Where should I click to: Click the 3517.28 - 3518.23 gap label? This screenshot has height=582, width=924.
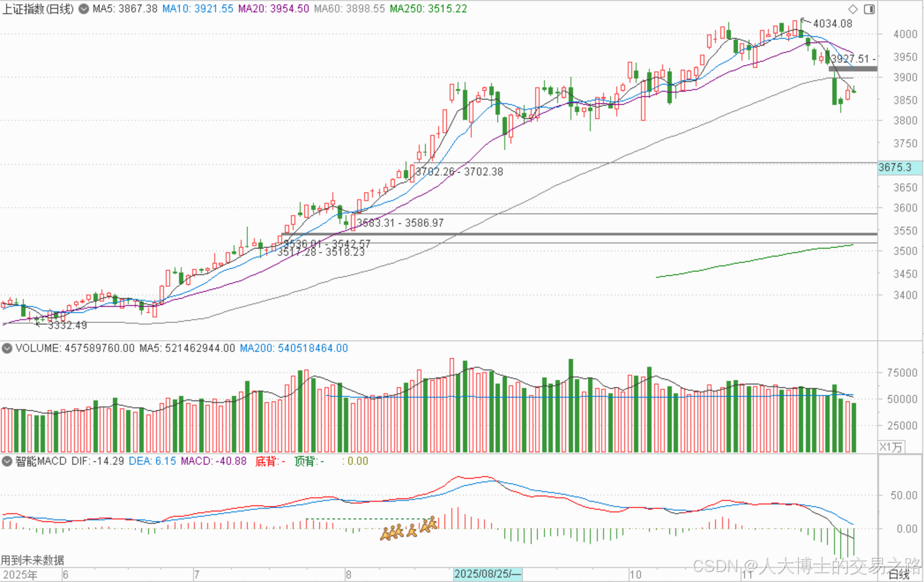coord(321,252)
